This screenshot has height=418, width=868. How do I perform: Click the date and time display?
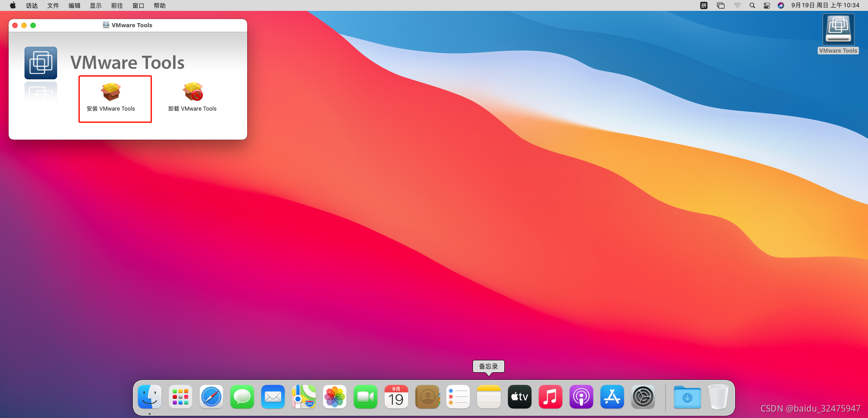(825, 5)
